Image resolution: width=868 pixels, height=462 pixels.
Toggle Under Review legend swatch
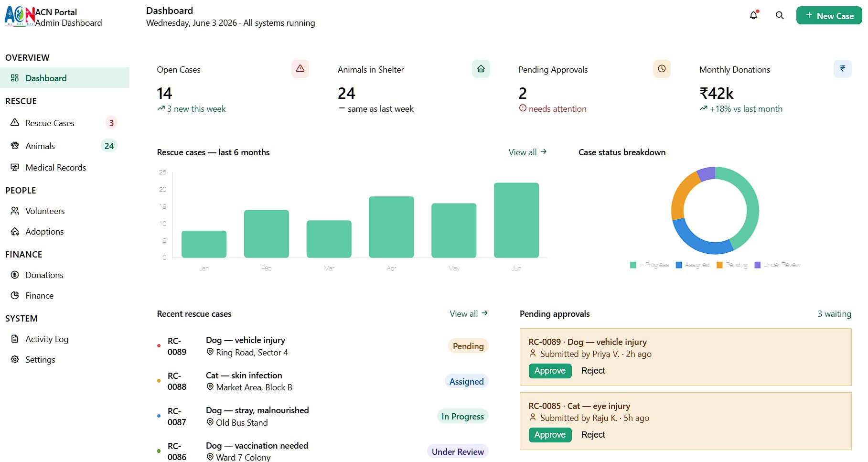point(757,265)
